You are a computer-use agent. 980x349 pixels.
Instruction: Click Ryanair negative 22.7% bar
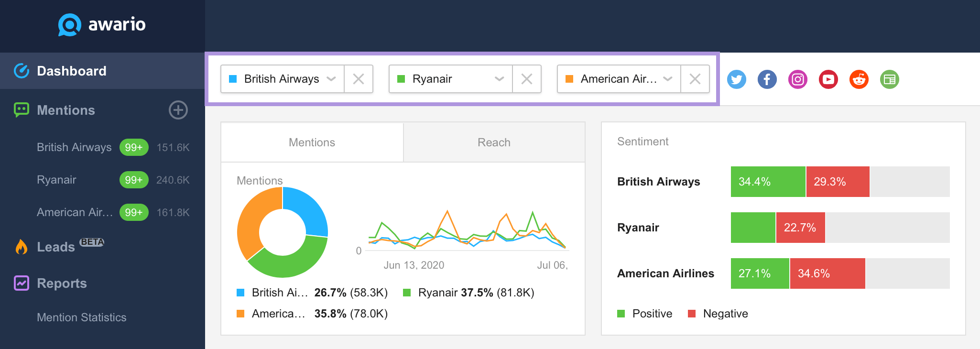(x=801, y=228)
